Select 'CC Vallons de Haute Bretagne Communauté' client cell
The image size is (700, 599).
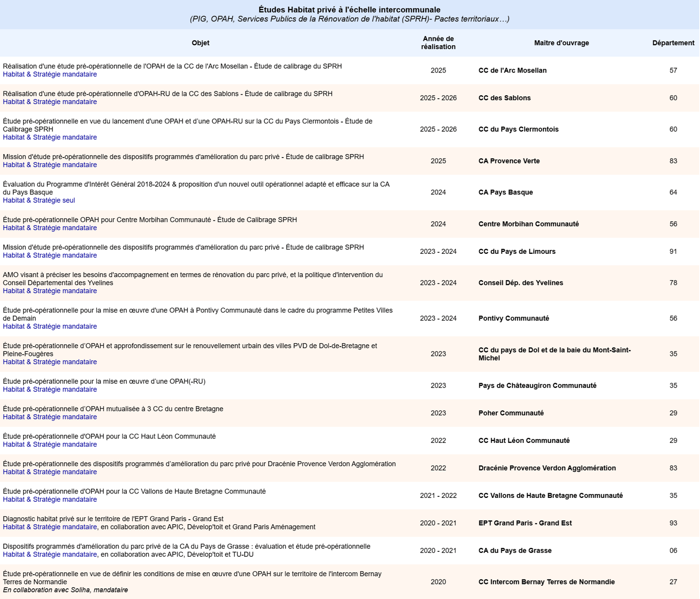coord(550,495)
